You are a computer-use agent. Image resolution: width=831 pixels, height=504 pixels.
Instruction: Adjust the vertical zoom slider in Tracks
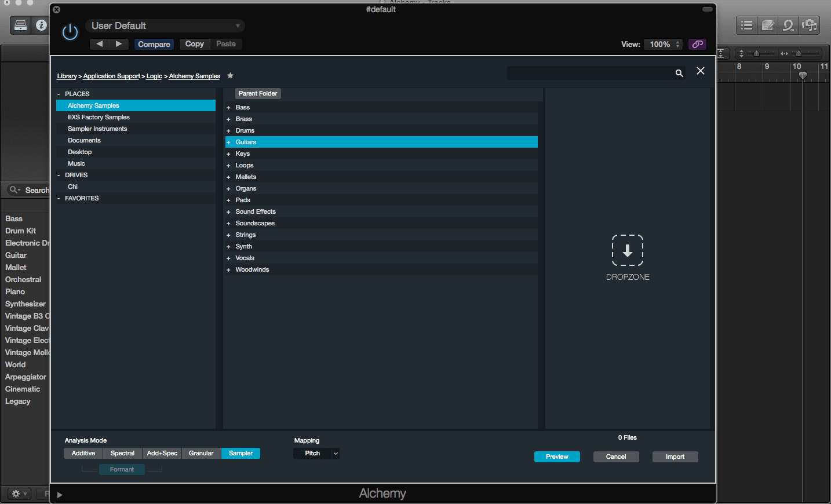(x=756, y=53)
